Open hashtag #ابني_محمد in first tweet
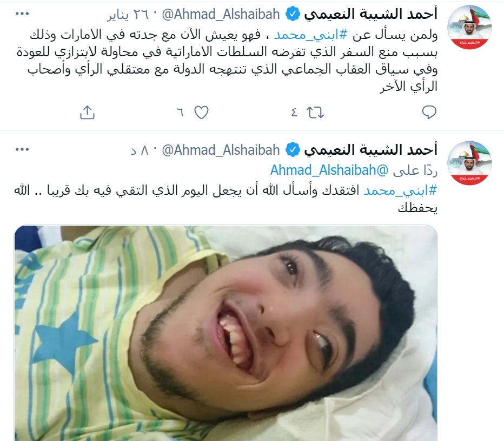Image resolution: width=504 pixels, height=441 pixels. pyautogui.click(x=311, y=35)
